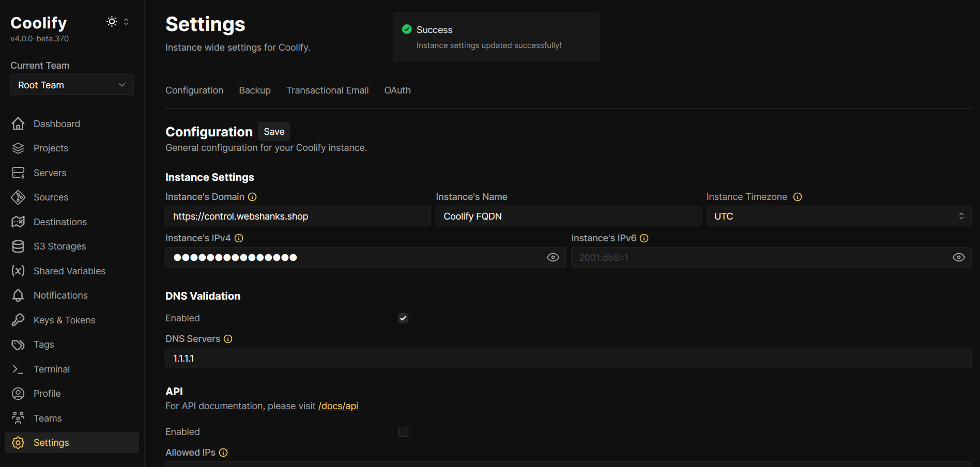Click the Dashboard home icon
This screenshot has width=980, height=467.
tap(18, 124)
